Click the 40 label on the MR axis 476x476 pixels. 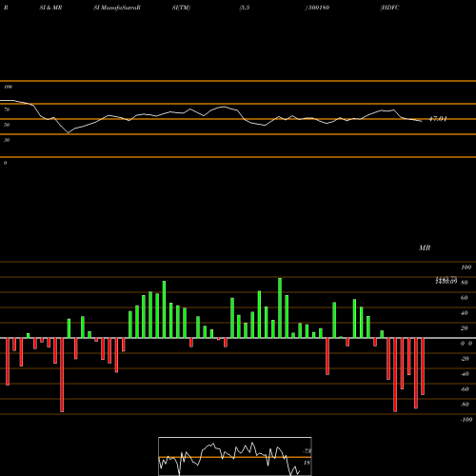(465, 313)
